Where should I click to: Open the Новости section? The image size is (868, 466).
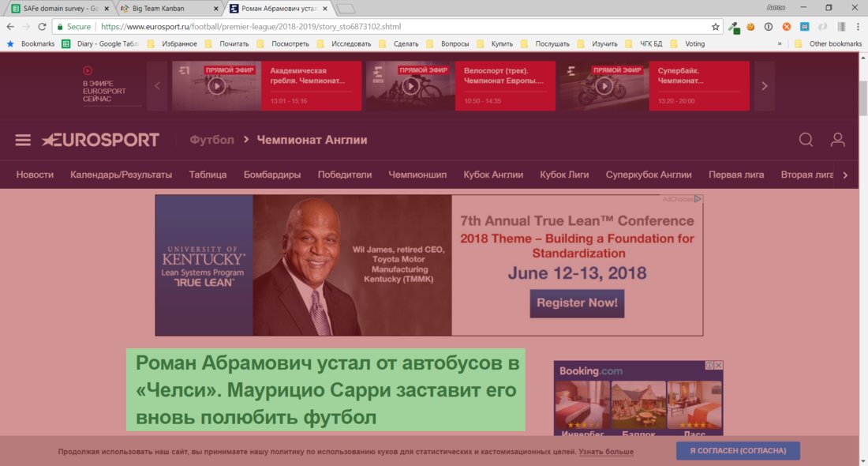click(35, 175)
